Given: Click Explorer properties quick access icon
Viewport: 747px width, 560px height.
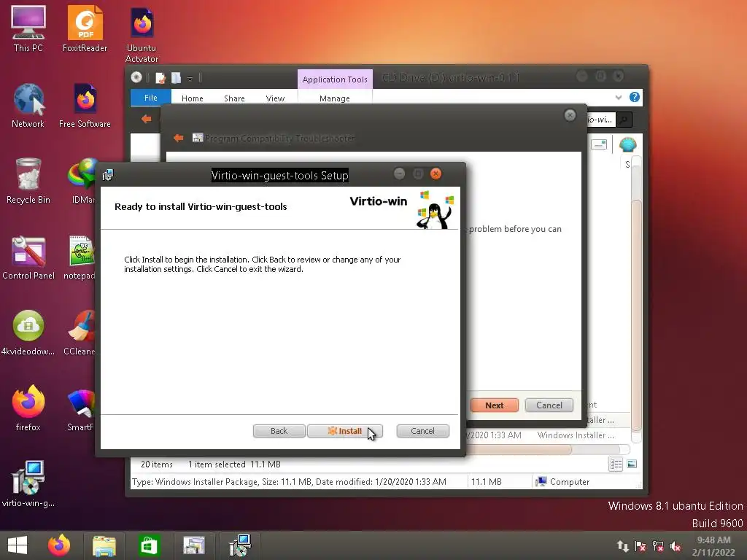Looking at the screenshot, I should pyautogui.click(x=160, y=77).
